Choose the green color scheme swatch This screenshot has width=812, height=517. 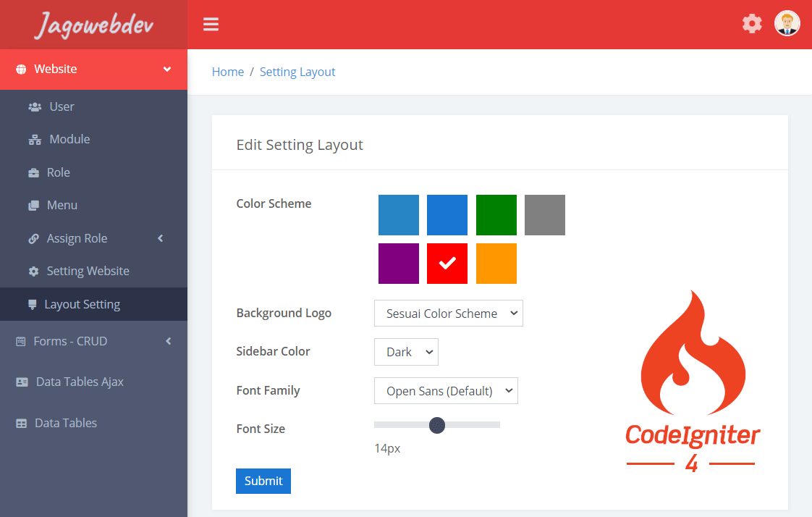point(496,215)
